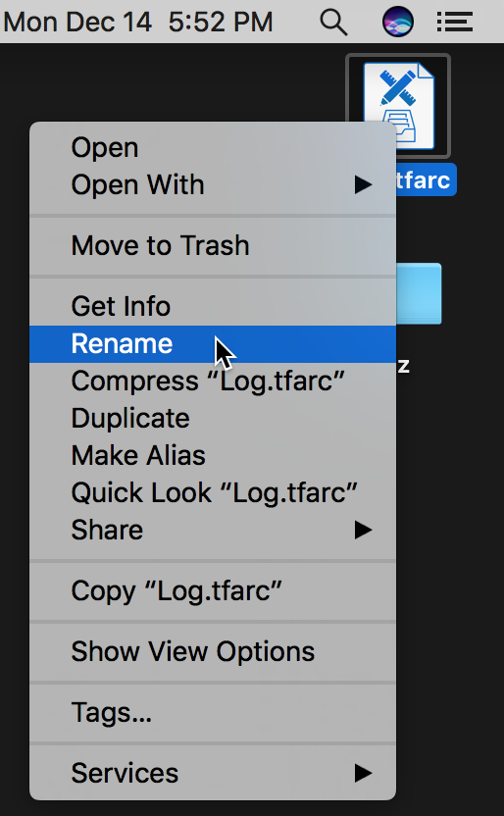Select Tags… menu entry

[213, 713]
